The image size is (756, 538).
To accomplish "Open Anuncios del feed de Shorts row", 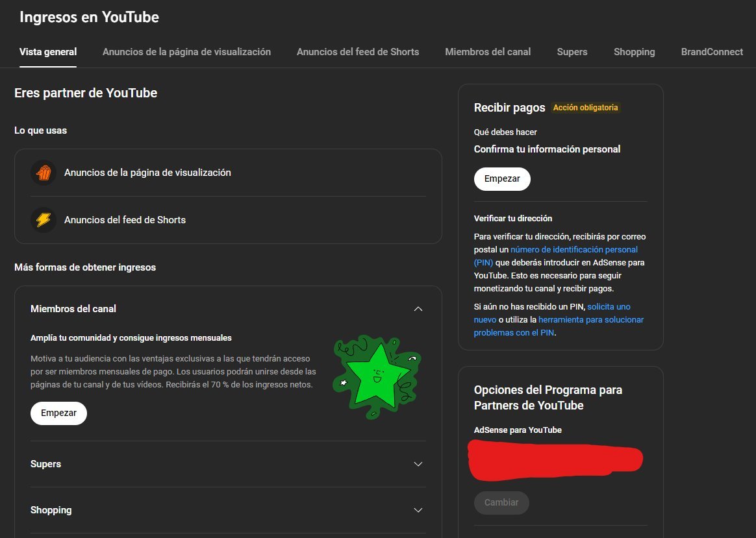I will coord(228,219).
